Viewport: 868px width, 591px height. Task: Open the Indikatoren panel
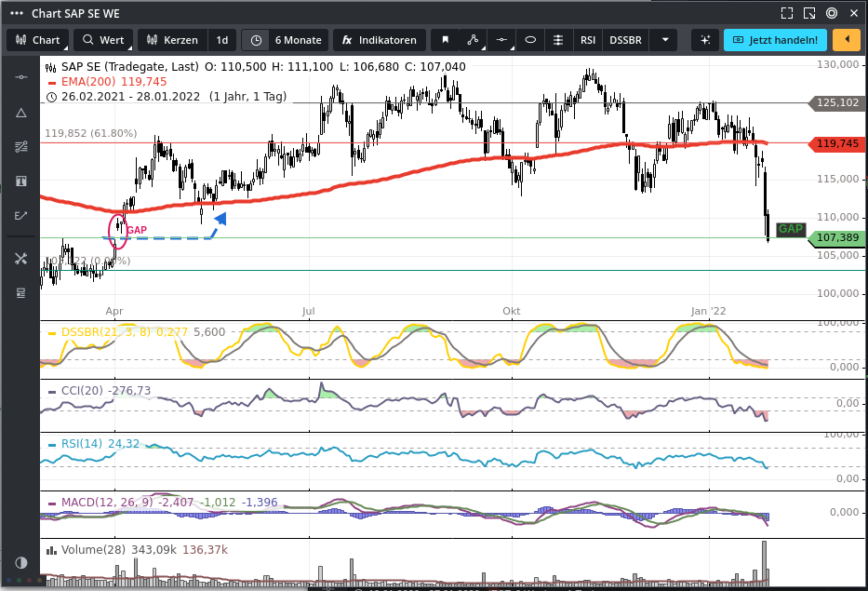click(x=380, y=41)
